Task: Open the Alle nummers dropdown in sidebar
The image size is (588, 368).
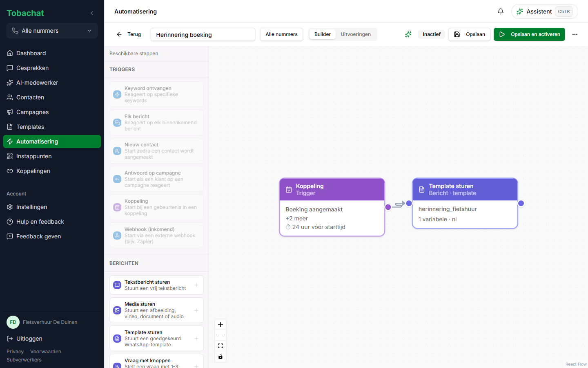Action: pyautogui.click(x=52, y=31)
